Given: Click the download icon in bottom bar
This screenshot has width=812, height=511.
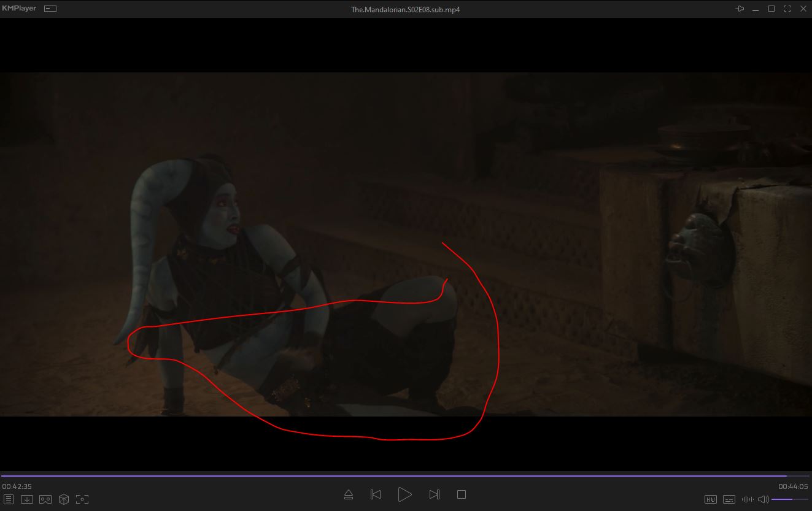Looking at the screenshot, I should [26, 499].
